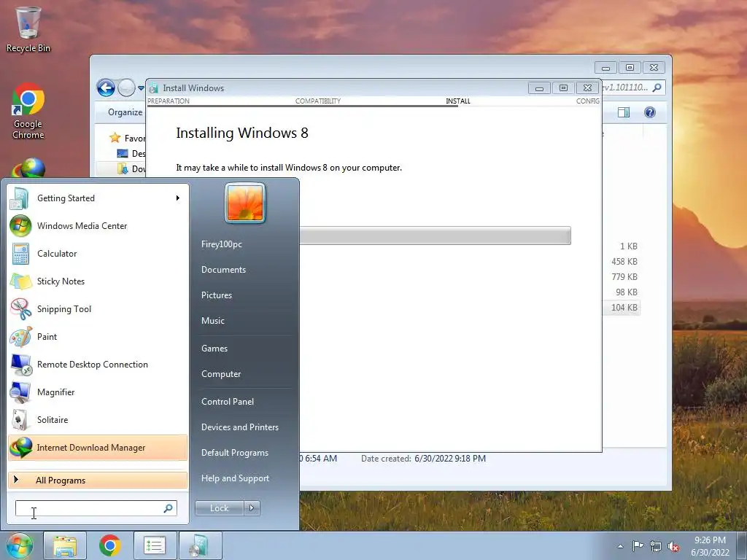Open Magnifier

coord(98,392)
